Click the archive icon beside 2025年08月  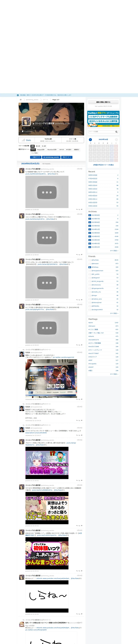point(90,215)
